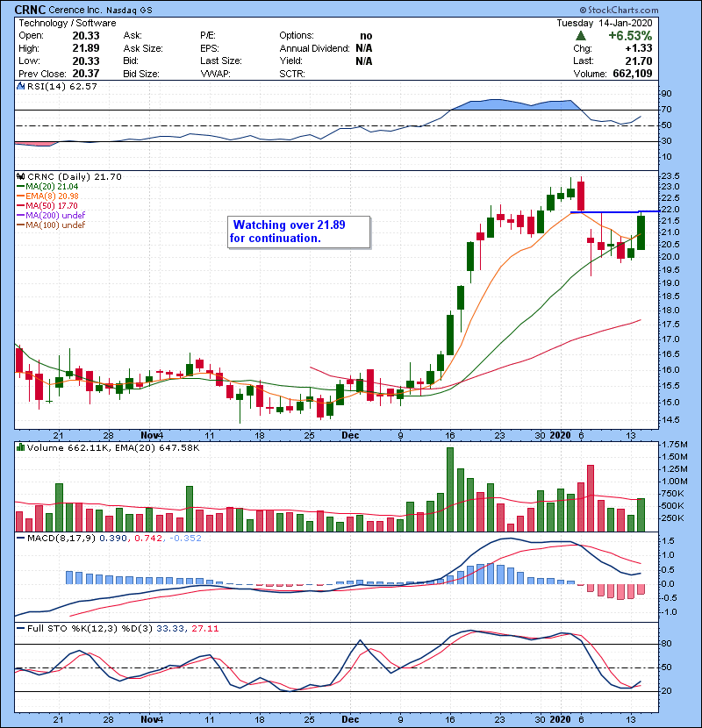Image resolution: width=702 pixels, height=728 pixels.
Task: Click the Options value 'no'
Action: point(366,36)
